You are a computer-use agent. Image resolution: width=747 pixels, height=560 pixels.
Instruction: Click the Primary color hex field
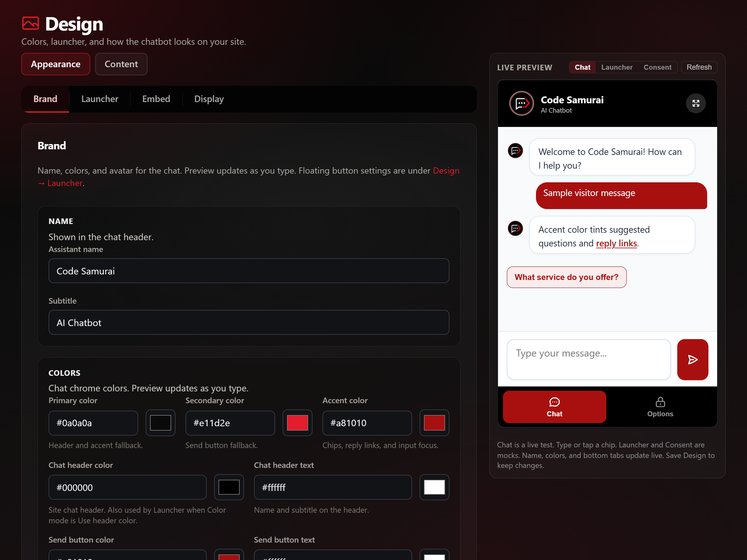tap(93, 423)
